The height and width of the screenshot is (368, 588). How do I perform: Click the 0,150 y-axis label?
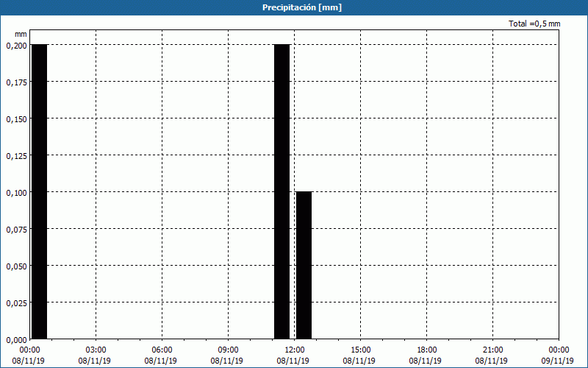click(16, 119)
